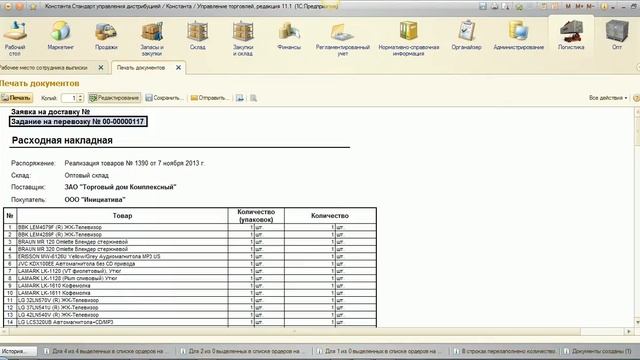This screenshot has height=360, width=640.
Task: Open the Органайзер section
Action: click(x=466, y=36)
